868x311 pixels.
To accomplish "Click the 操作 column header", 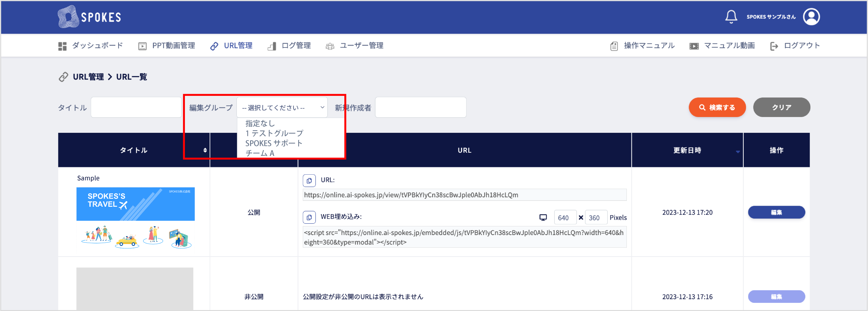I will 776,150.
